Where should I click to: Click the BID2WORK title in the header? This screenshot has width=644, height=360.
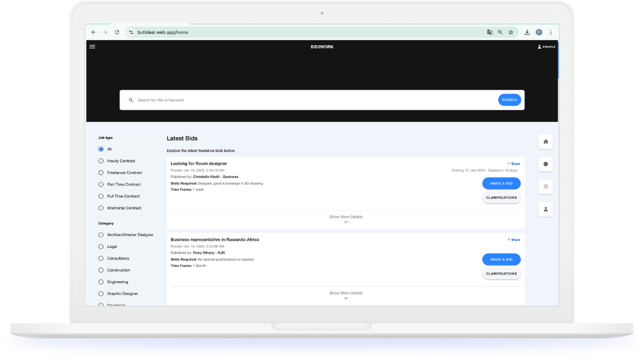coord(322,47)
